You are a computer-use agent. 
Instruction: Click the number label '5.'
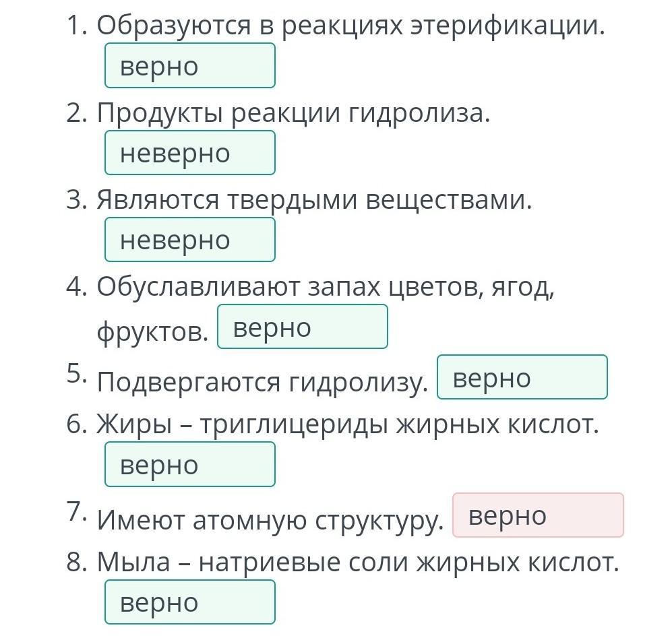click(x=77, y=373)
